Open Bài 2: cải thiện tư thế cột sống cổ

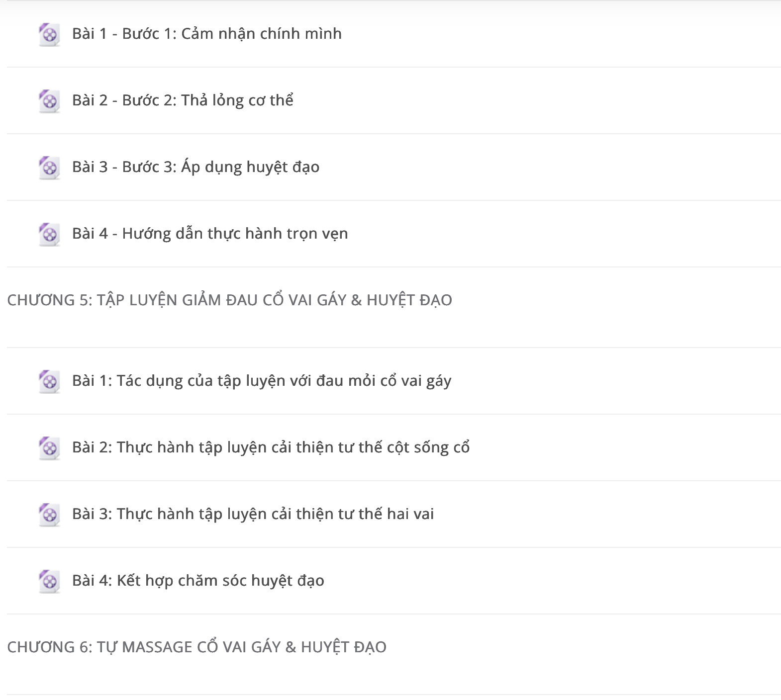pyautogui.click(x=271, y=447)
